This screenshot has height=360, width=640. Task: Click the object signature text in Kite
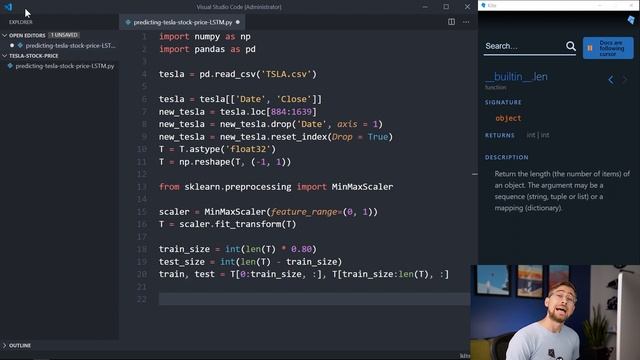tap(508, 118)
